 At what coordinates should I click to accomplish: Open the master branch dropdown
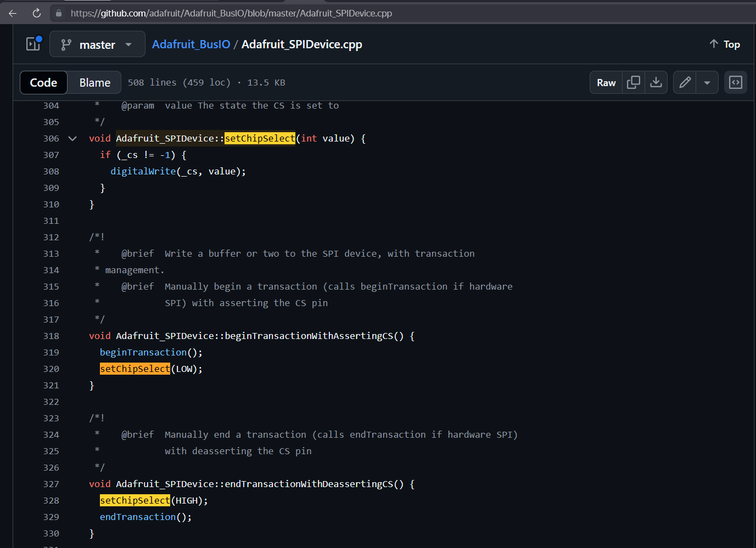point(97,44)
